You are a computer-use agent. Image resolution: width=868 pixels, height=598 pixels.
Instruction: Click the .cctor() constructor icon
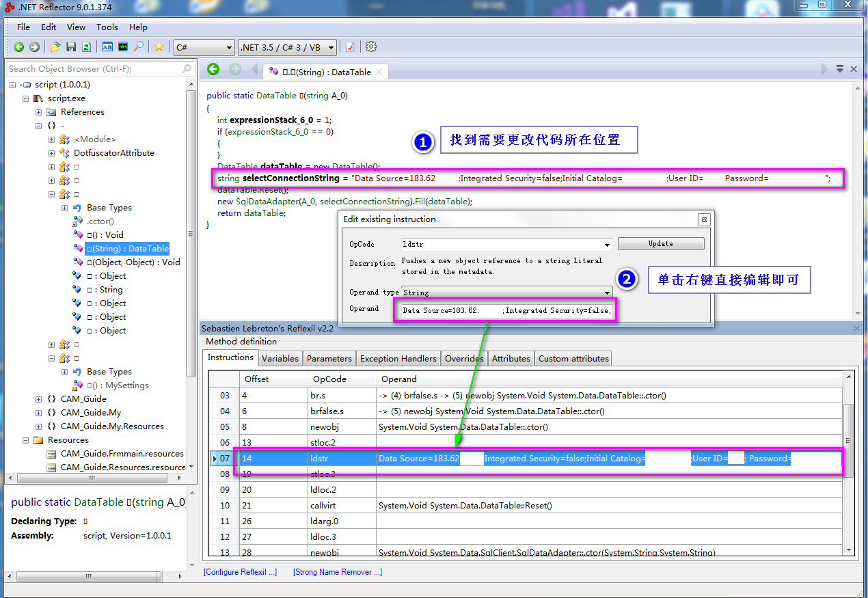(x=77, y=221)
